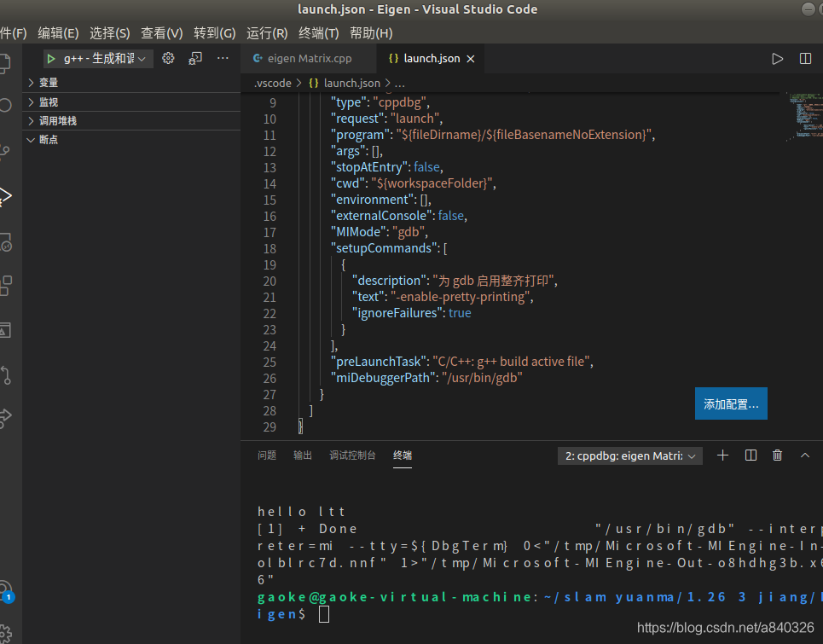Click the .vscode breadcrumb
This screenshot has width=823, height=644.
coord(272,83)
